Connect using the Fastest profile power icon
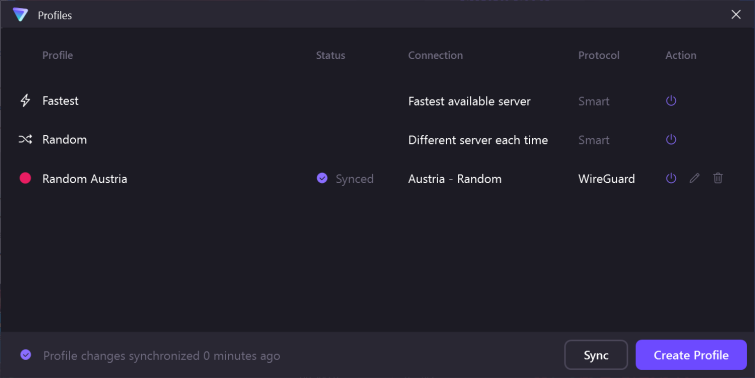Image resolution: width=755 pixels, height=378 pixels. click(671, 101)
